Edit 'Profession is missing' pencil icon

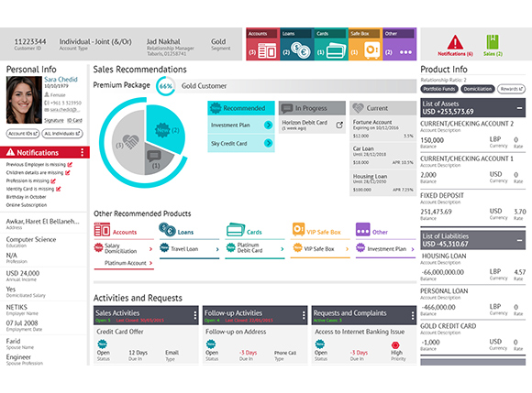pyautogui.click(x=53, y=180)
